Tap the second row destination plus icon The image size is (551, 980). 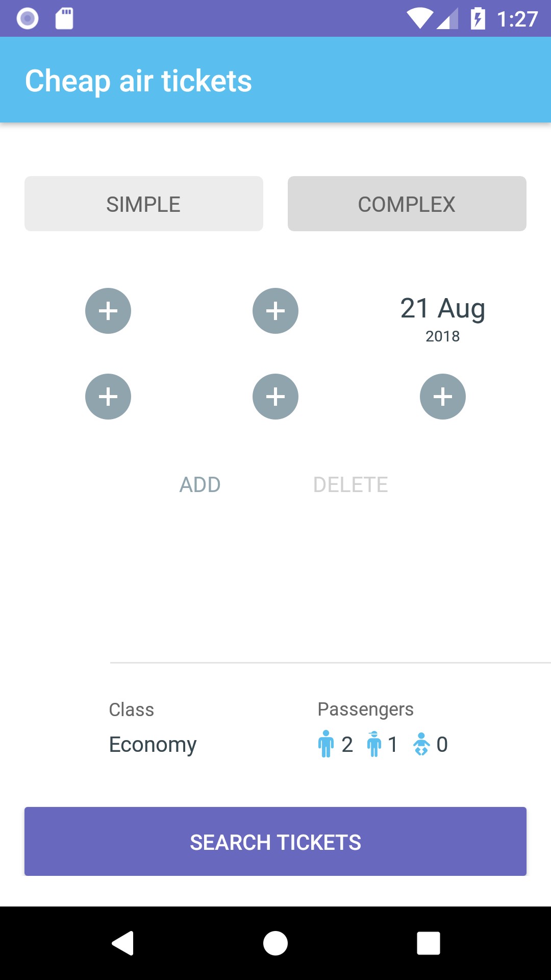[x=275, y=397]
